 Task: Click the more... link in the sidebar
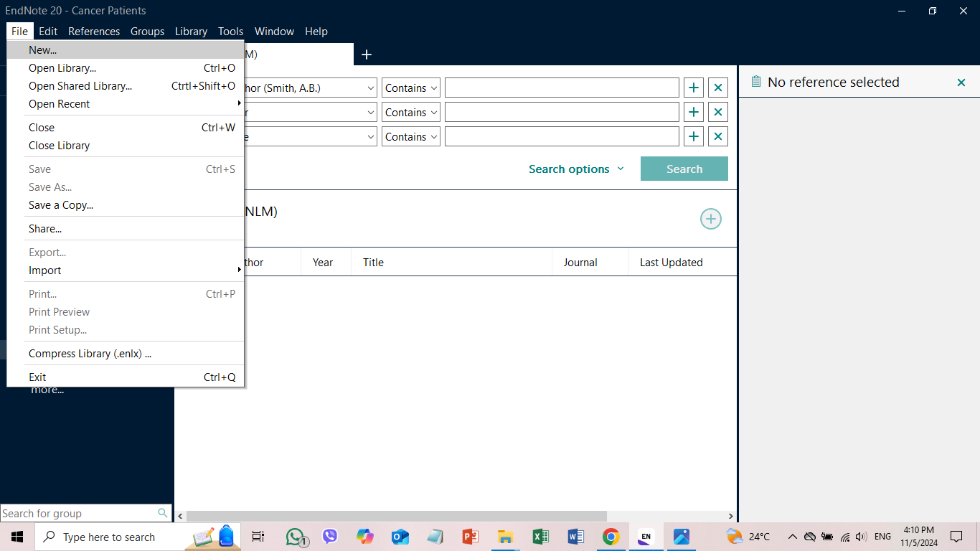click(x=47, y=390)
